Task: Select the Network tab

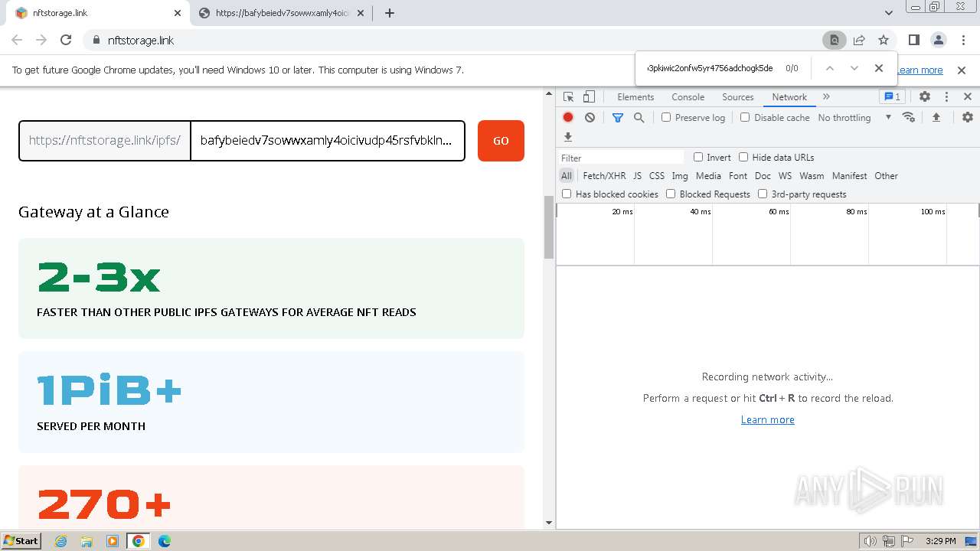Action: 789,97
